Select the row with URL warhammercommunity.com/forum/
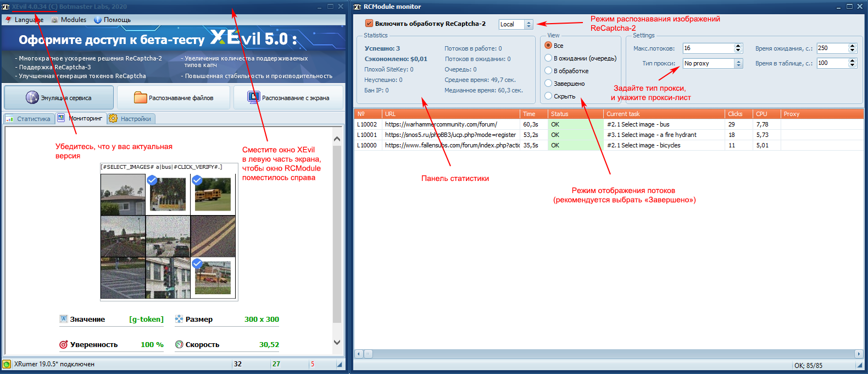Viewport: 868px width, 374px height. 609,124
